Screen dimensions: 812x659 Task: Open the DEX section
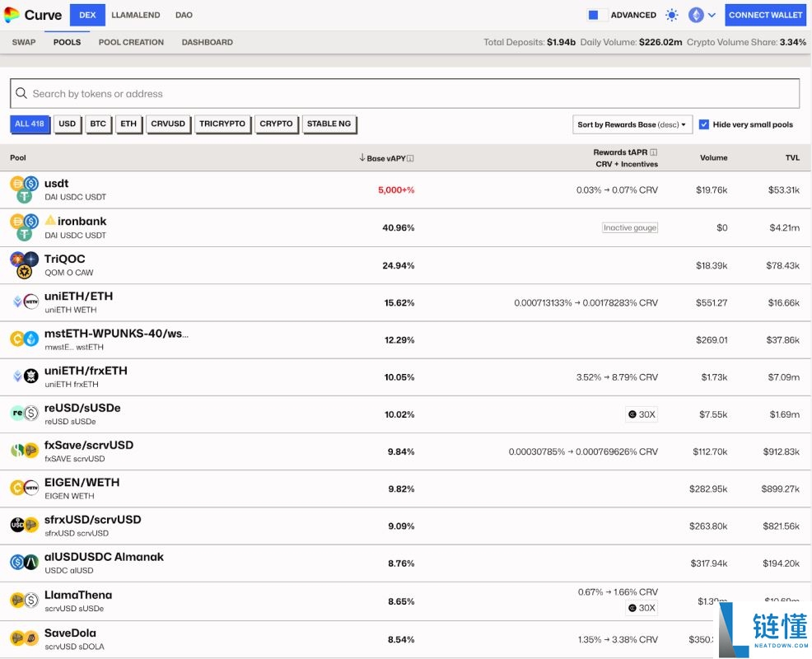pyautogui.click(x=87, y=15)
